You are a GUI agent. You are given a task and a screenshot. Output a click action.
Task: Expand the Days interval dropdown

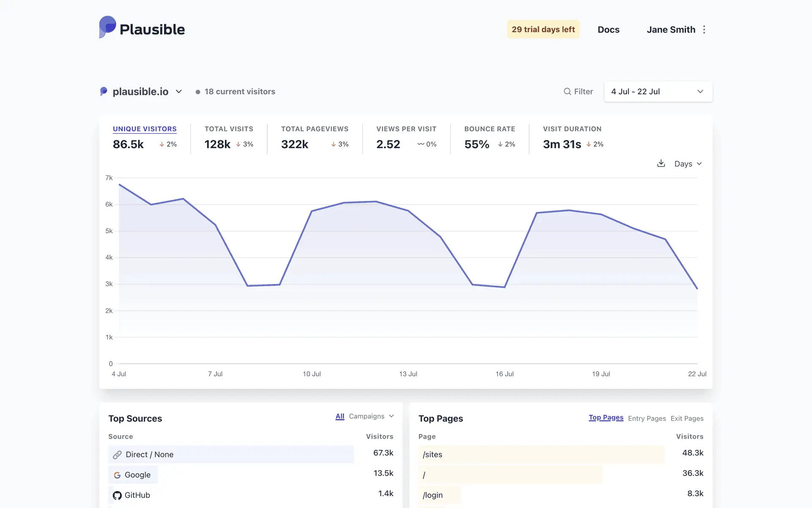[x=688, y=164]
